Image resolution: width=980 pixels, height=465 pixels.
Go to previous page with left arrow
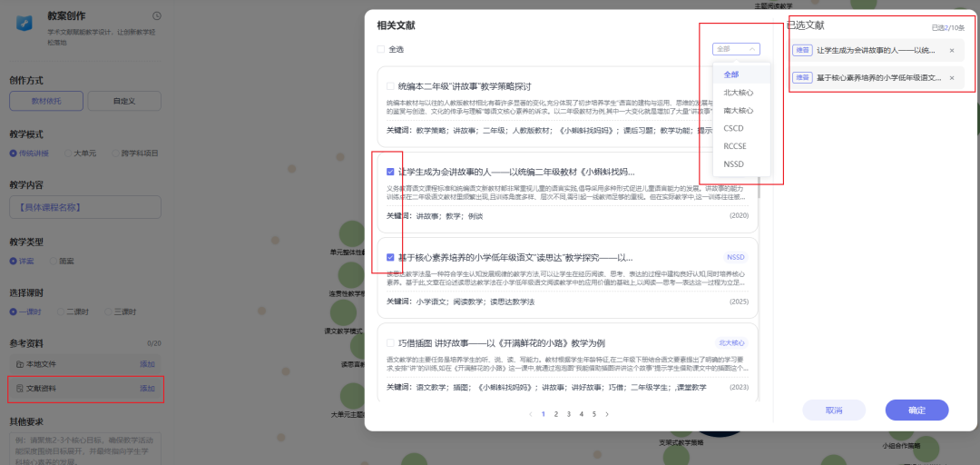pyautogui.click(x=531, y=413)
